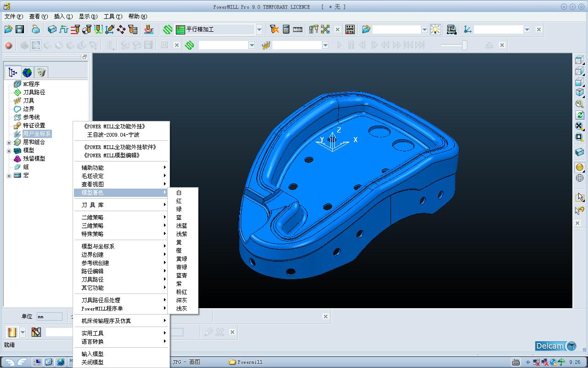
Task: Open the workplane dropdown arrow in top toolbar
Action: pyautogui.click(x=527, y=29)
